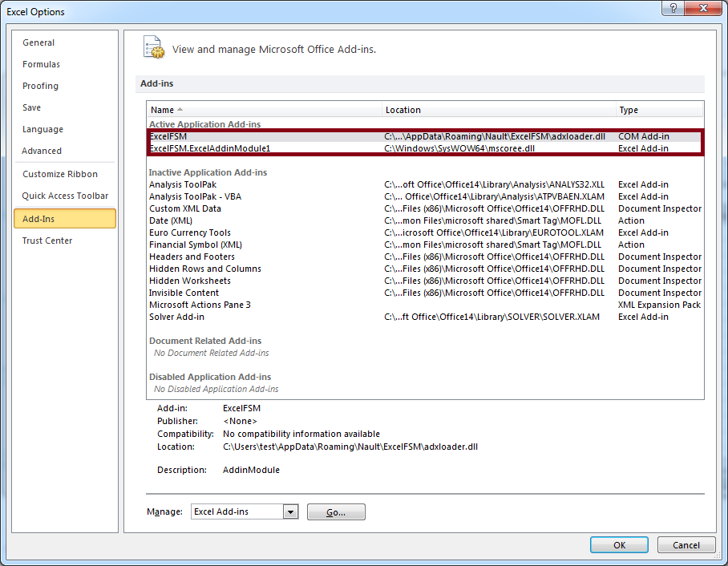Cancel the Excel Options dialog
Viewport: 728px width, 566px height.
686,545
